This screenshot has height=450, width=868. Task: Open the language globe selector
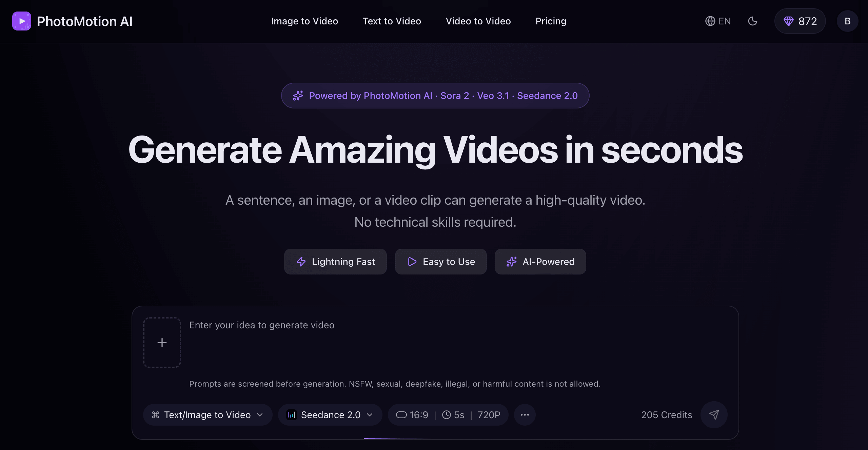[x=718, y=21]
